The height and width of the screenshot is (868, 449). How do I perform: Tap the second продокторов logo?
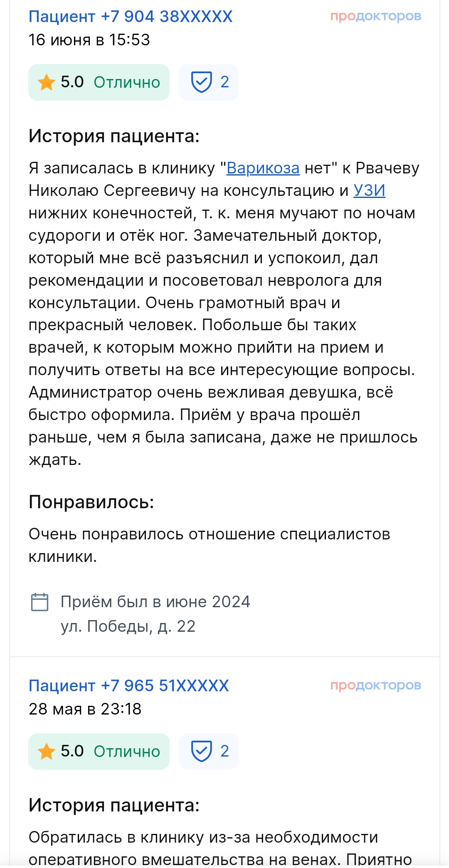[x=376, y=685]
